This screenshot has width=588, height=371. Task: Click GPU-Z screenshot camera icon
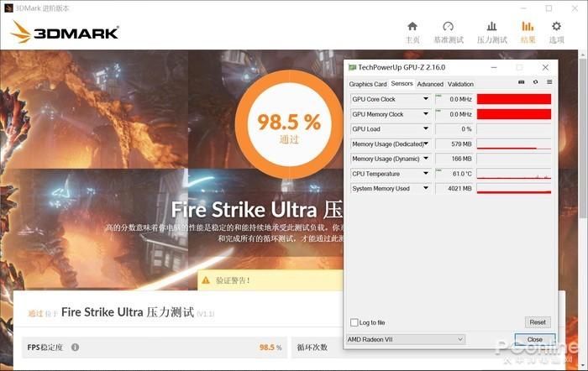coord(522,82)
